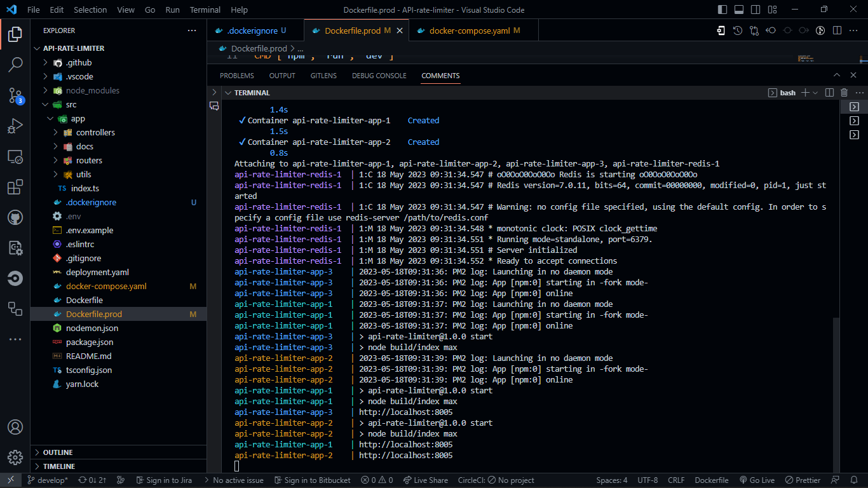Open the Extensions view
Viewport: 868px width, 488px height.
tap(15, 187)
